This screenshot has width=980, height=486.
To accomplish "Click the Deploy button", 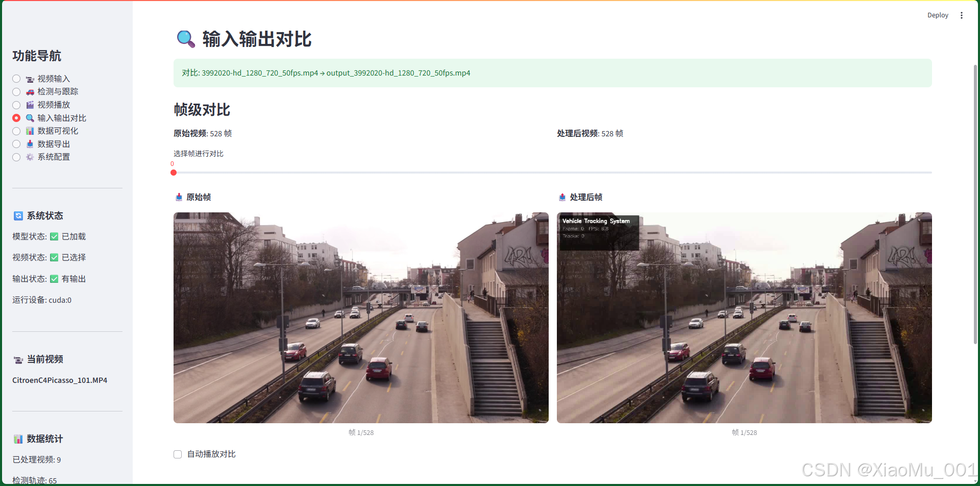I will coord(938,15).
